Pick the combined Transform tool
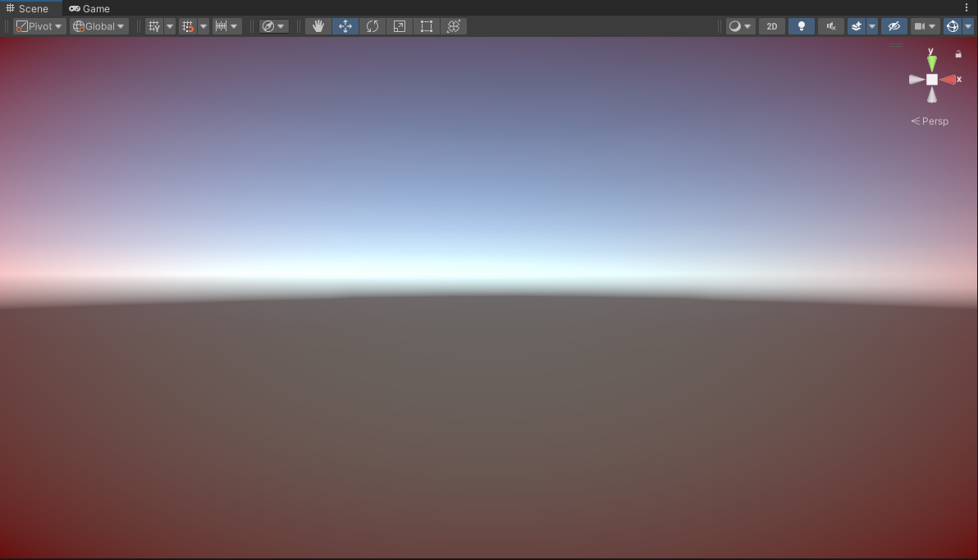 (454, 26)
